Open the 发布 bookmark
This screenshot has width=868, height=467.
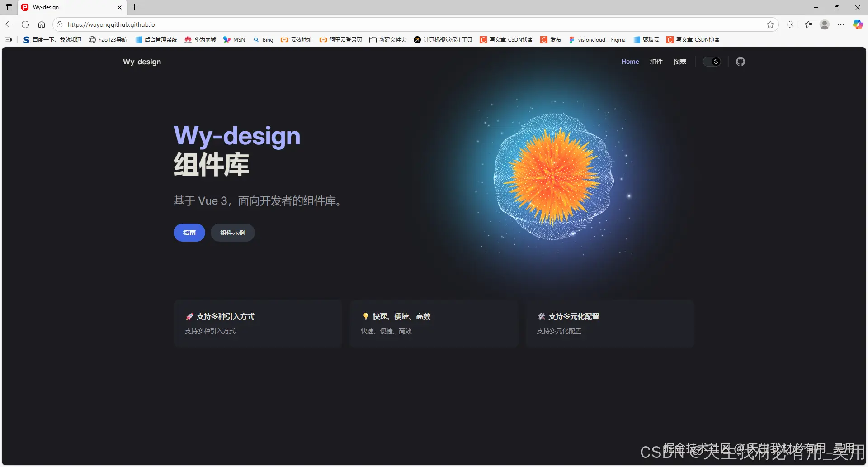click(x=551, y=40)
